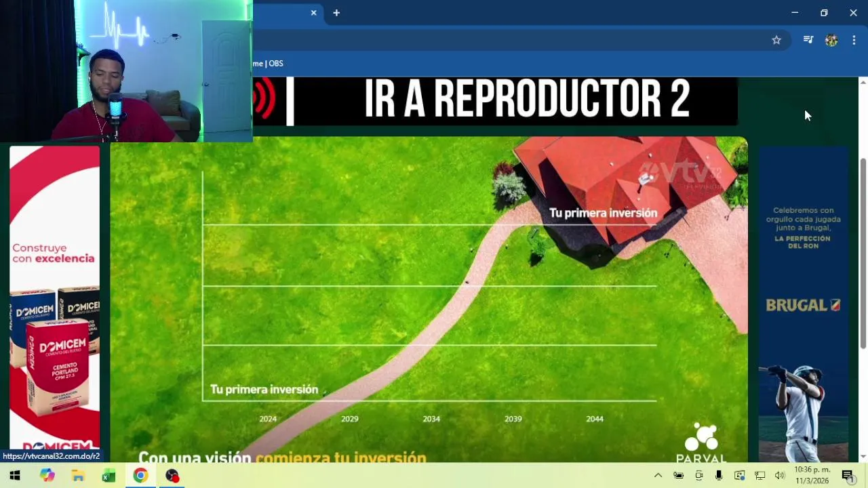Image resolution: width=868 pixels, height=488 pixels.
Task: Show hidden system tray icons
Action: click(x=658, y=476)
